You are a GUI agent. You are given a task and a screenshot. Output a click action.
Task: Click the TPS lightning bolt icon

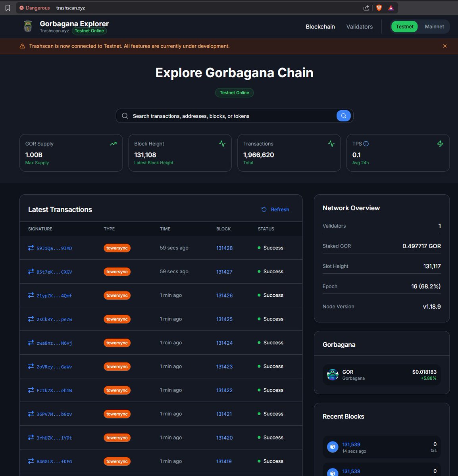(440, 144)
